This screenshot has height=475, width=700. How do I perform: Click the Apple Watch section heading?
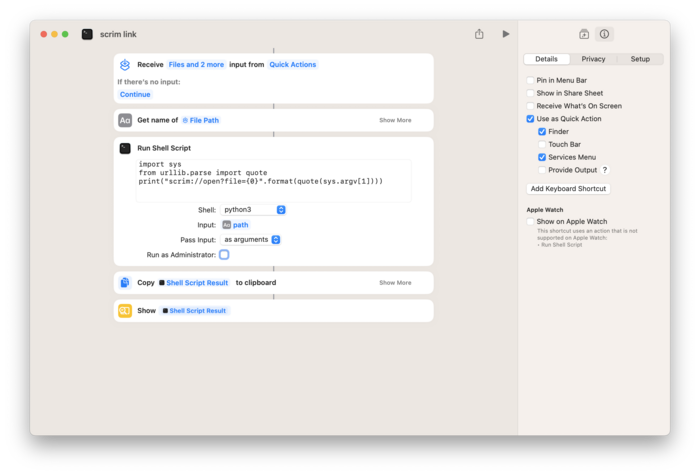point(545,210)
